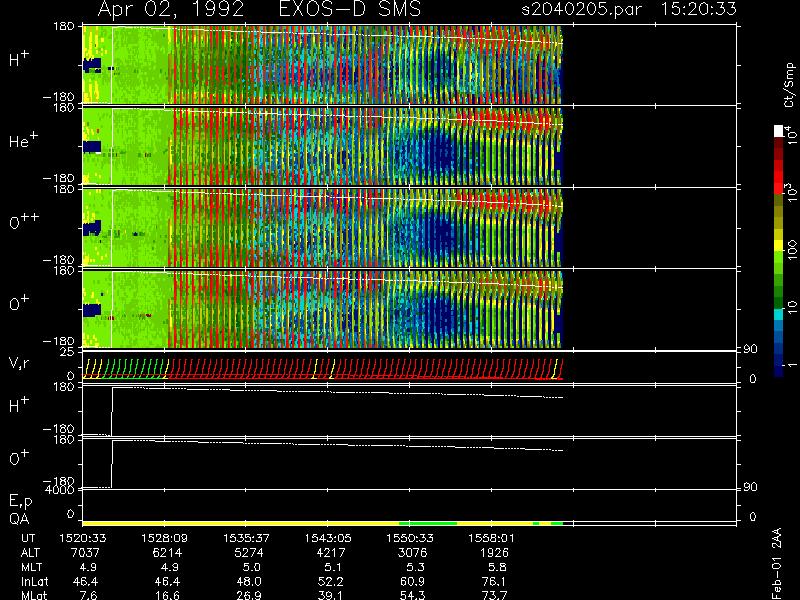This screenshot has height=600, width=800.
Task: Click the white top of the color bar
Action: pyautogui.click(x=779, y=131)
